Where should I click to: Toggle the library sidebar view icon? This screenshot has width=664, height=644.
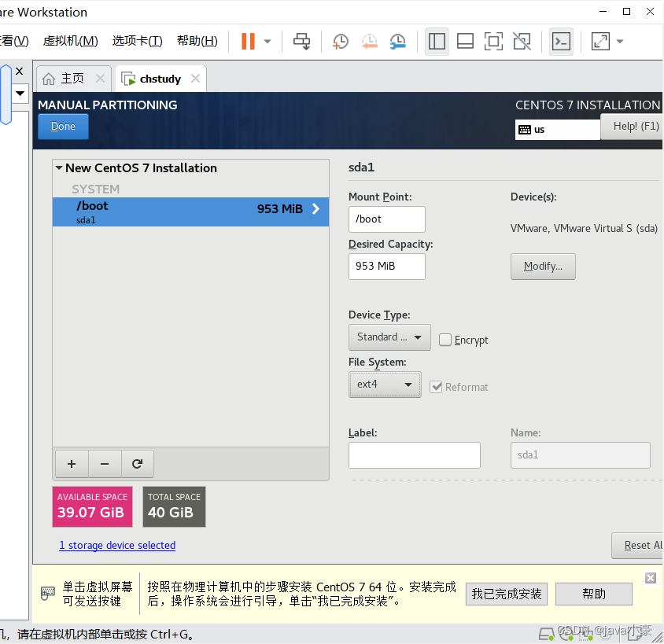[x=437, y=42]
